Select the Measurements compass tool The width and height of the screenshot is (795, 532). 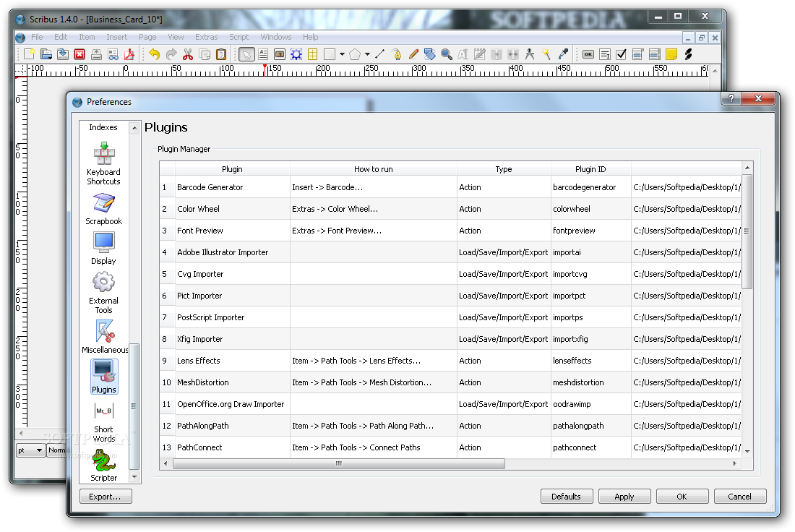click(530, 54)
